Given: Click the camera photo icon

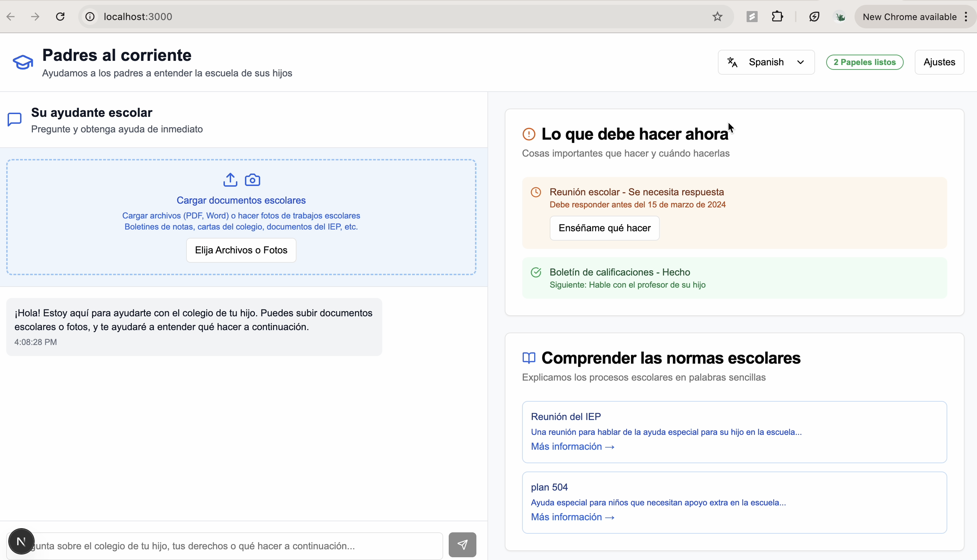Looking at the screenshot, I should [253, 180].
